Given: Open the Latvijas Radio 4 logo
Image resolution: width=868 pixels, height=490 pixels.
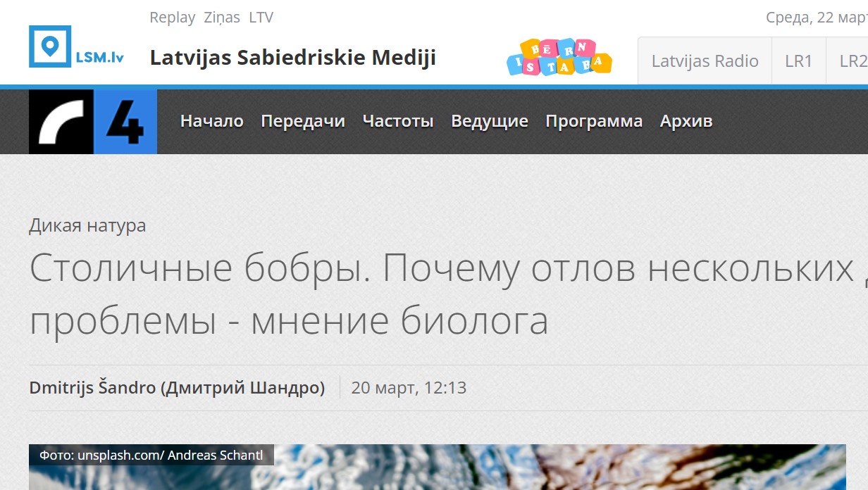Looking at the screenshot, I should [93, 122].
